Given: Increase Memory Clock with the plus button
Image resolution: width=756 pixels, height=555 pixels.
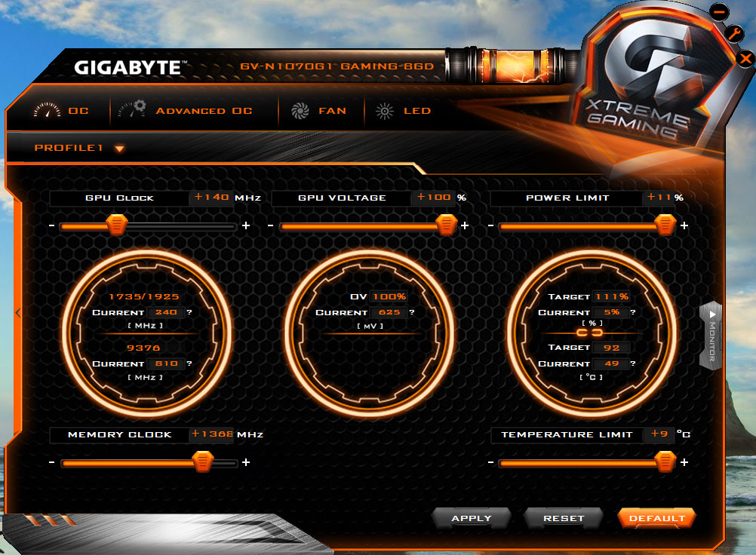Looking at the screenshot, I should 246,462.
